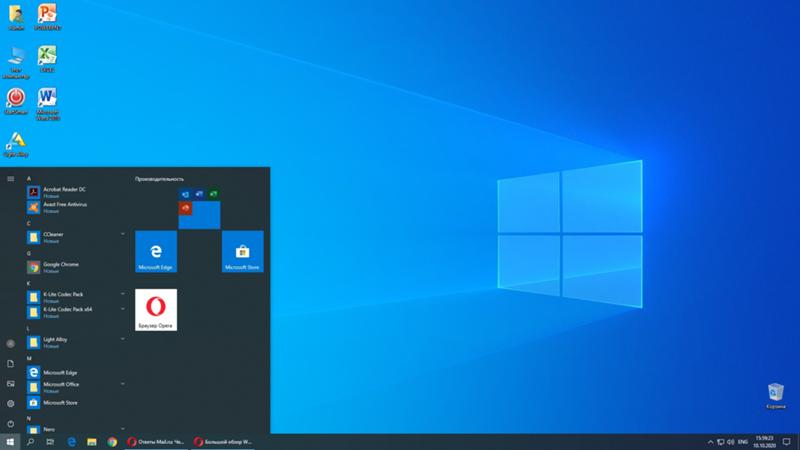Open Google Chrome in the Start app list
The height and width of the screenshot is (450, 800).
point(76,267)
